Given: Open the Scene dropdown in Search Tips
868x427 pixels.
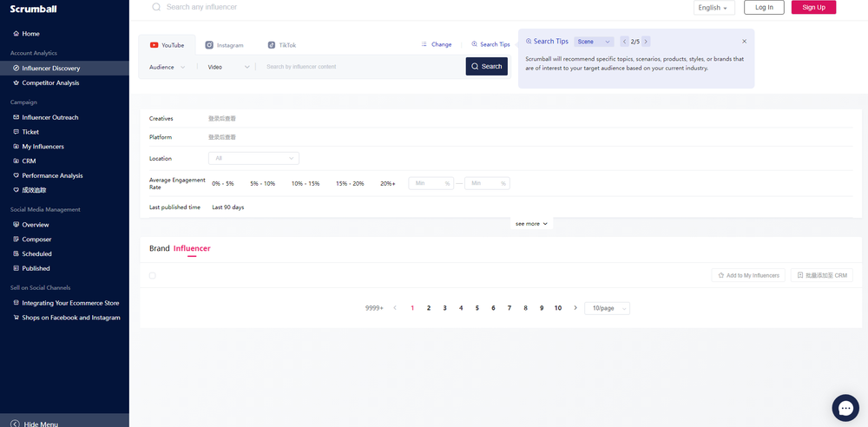Looking at the screenshot, I should click(x=594, y=42).
